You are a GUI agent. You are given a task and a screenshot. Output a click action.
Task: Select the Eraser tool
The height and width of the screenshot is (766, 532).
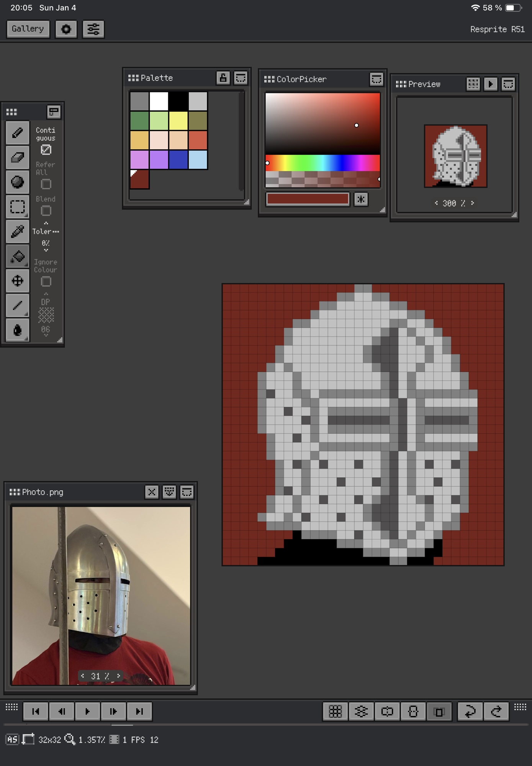tap(17, 157)
